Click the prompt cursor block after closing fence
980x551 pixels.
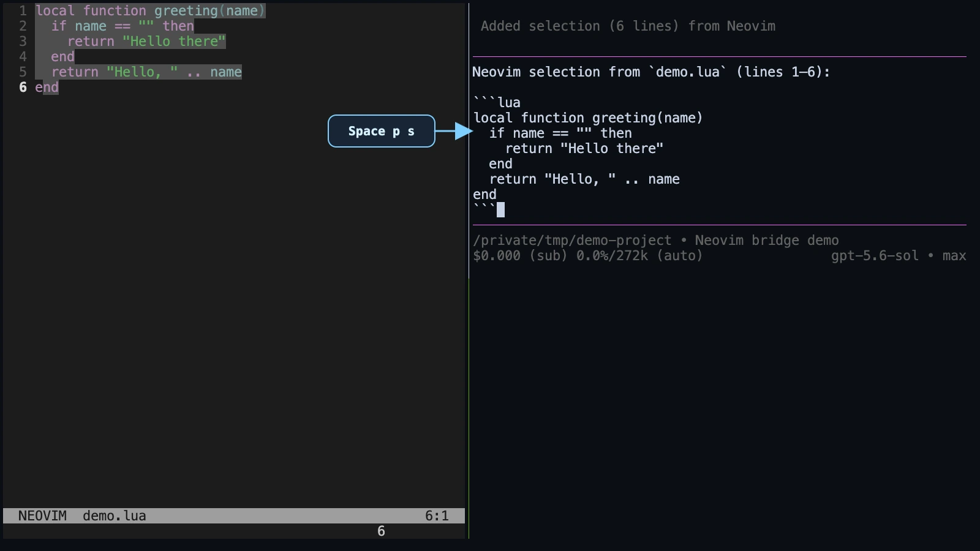(x=500, y=210)
